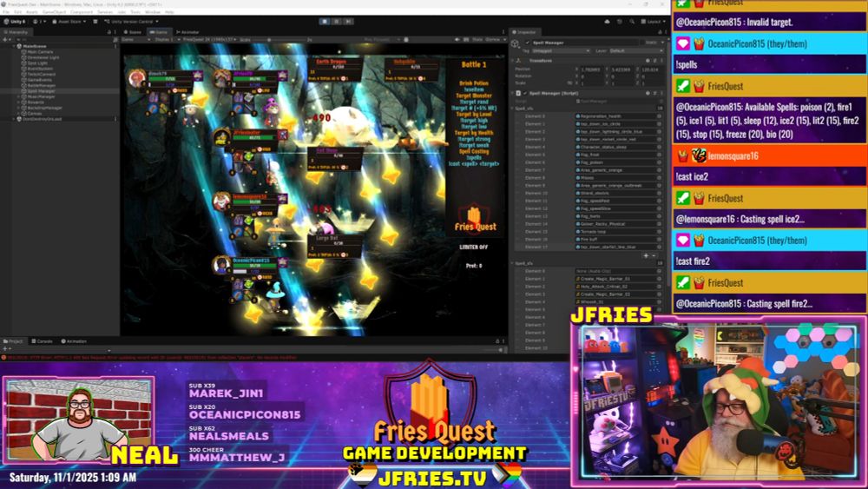868x489 pixels.
Task: Toggle Gizmos in Game view
Action: 491,40
